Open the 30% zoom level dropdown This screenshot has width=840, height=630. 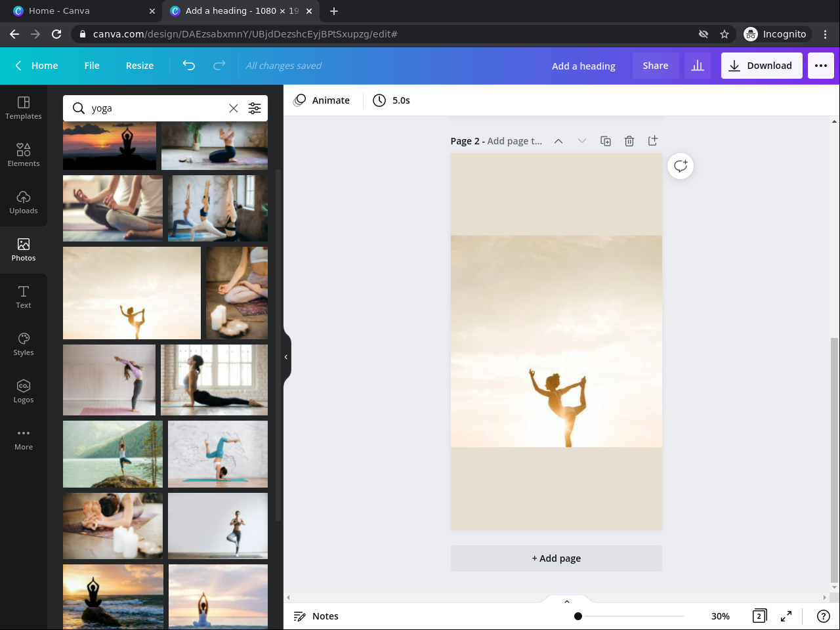coord(721,616)
